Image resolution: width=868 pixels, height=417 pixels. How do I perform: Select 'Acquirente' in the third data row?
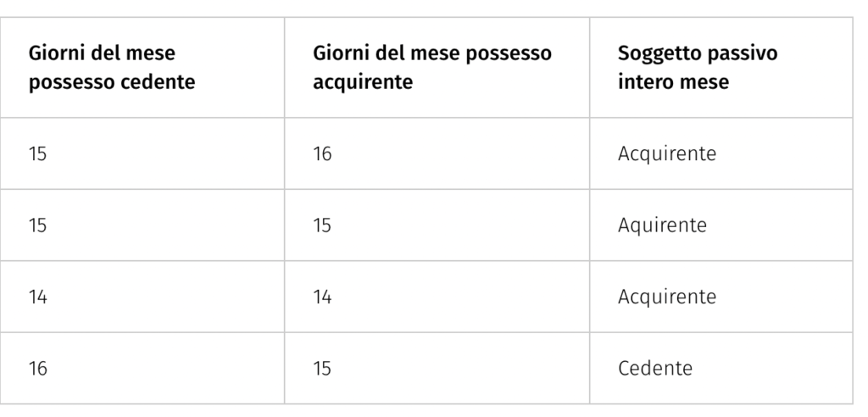point(667,297)
